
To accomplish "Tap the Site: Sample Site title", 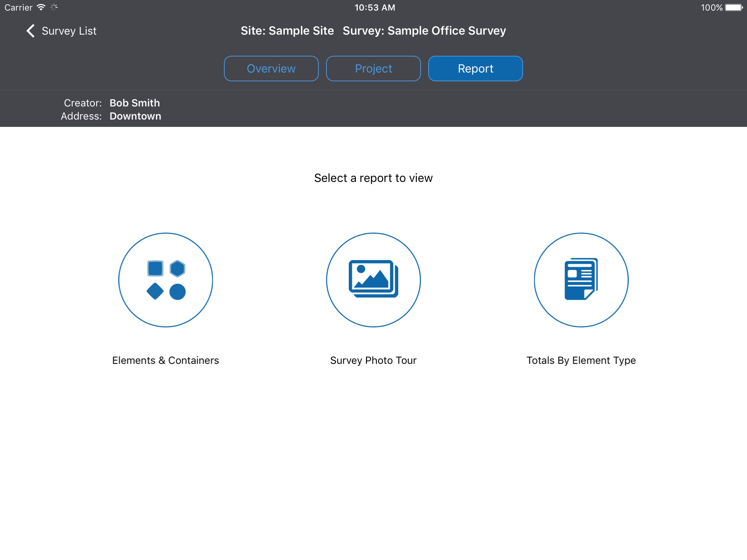I will (287, 31).
